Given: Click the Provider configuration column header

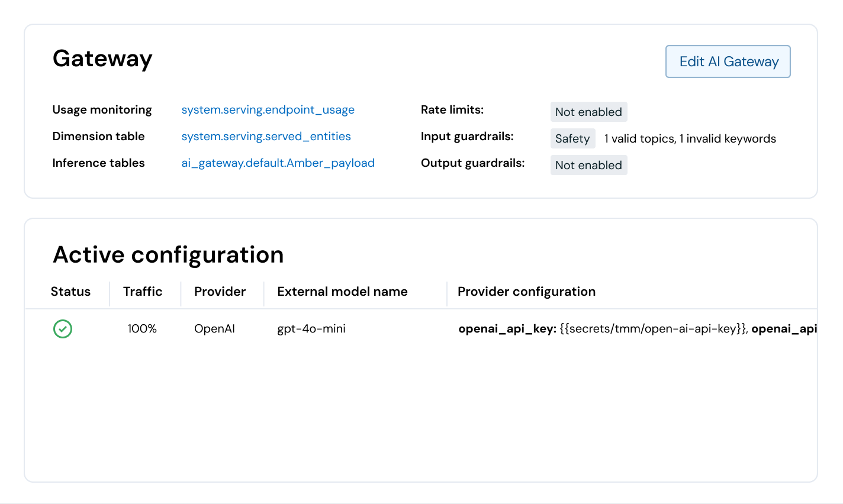Looking at the screenshot, I should [526, 292].
